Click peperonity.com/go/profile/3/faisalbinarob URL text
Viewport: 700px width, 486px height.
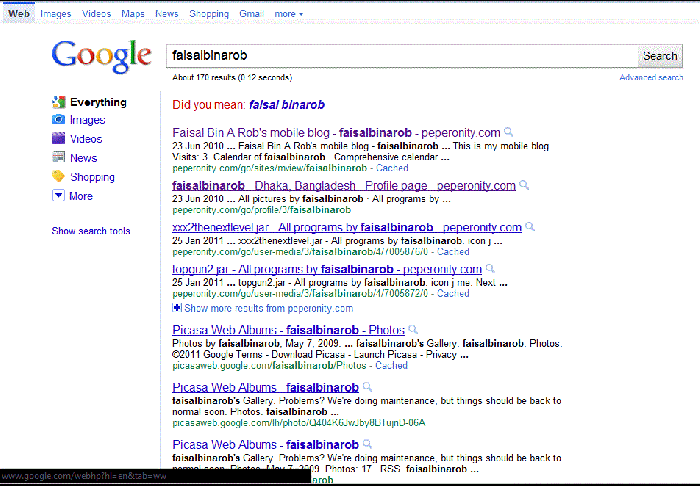(x=262, y=210)
